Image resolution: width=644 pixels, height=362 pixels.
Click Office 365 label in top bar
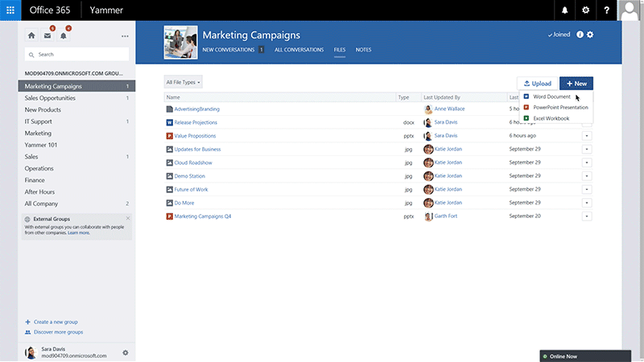(x=50, y=10)
